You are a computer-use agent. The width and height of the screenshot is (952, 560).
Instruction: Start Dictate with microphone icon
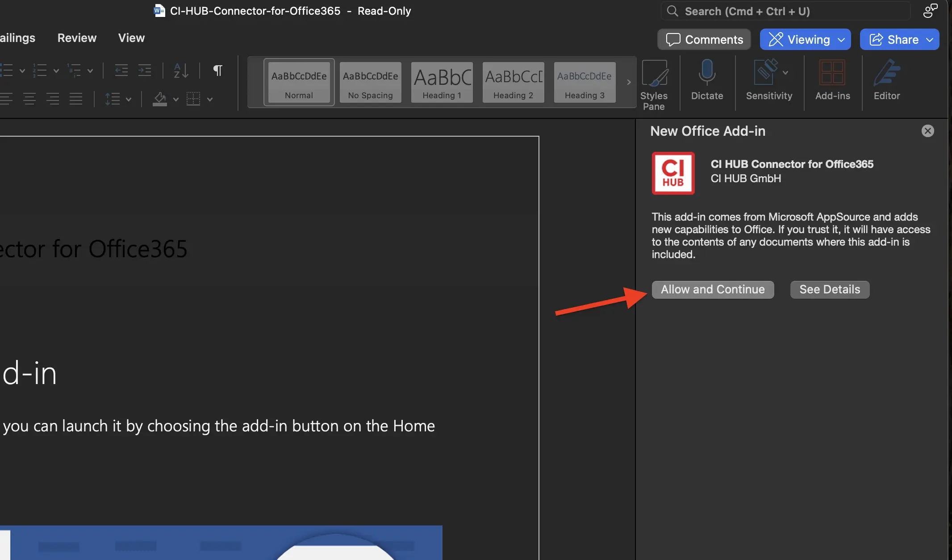pos(707,79)
